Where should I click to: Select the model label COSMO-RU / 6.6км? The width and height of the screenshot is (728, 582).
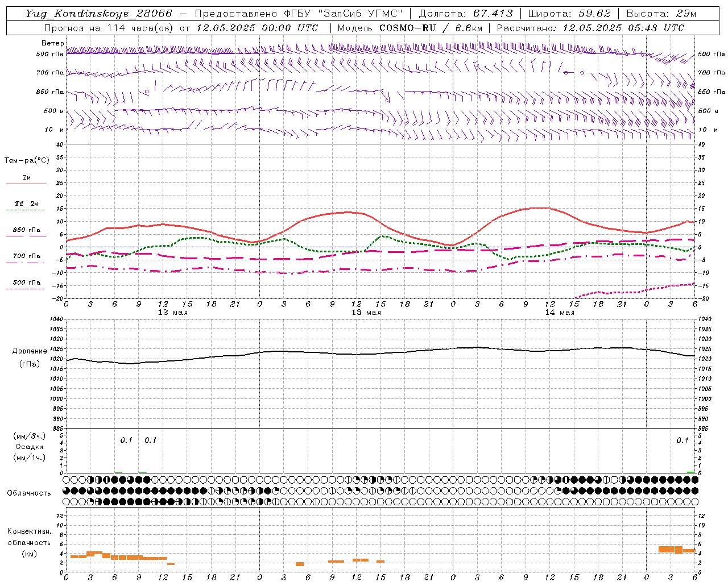click(431, 28)
